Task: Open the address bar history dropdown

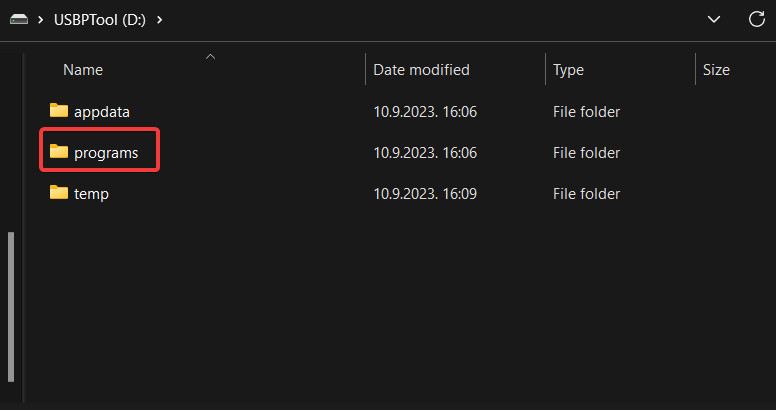Action: (x=714, y=19)
